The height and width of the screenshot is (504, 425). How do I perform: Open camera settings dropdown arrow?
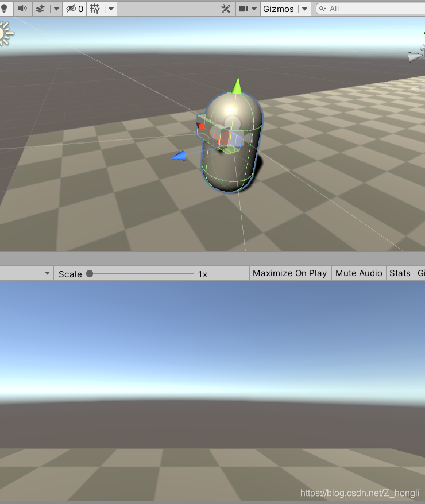(x=254, y=9)
